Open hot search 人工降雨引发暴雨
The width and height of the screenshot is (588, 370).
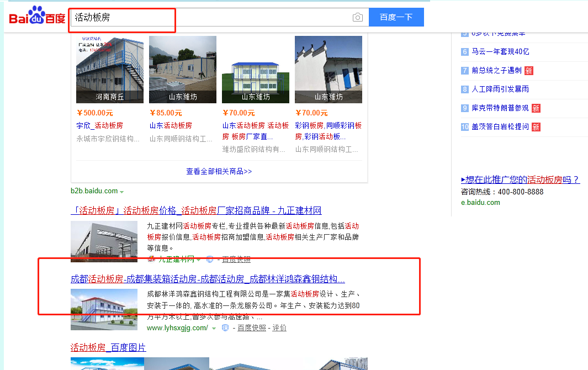coord(500,89)
